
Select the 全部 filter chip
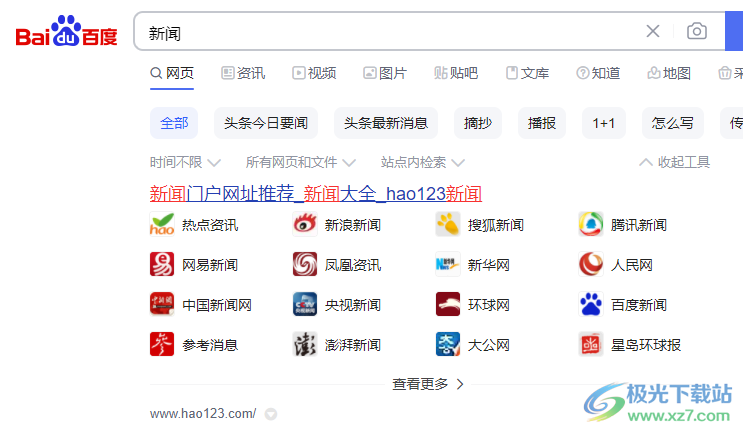(x=174, y=123)
